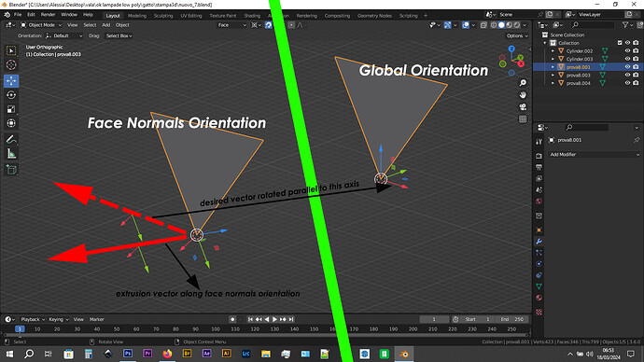Open the viewport Add menu
Viewport: 644px width, 362px height.
pos(106,25)
